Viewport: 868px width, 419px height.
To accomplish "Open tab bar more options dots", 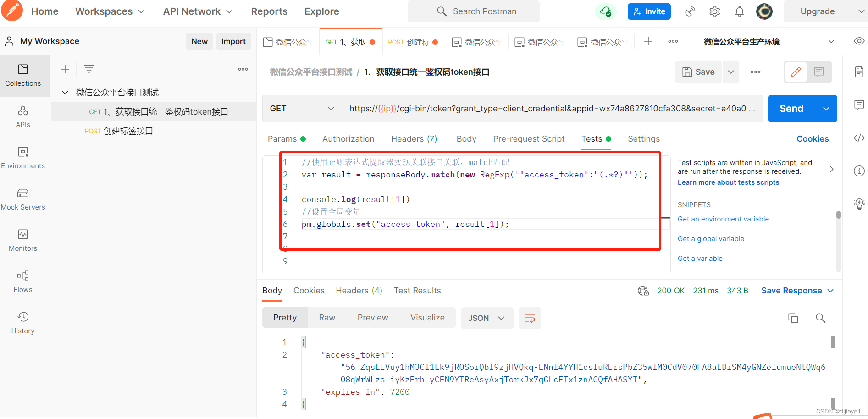I will 673,42.
